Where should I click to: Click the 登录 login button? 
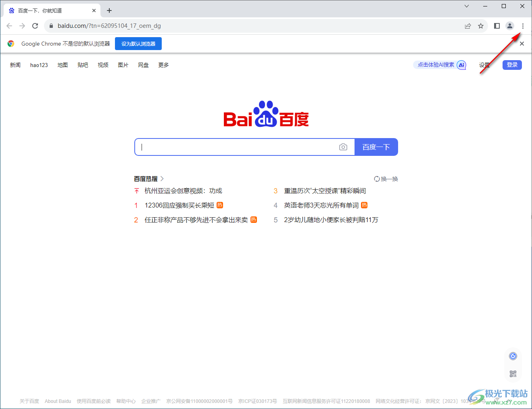tap(512, 65)
